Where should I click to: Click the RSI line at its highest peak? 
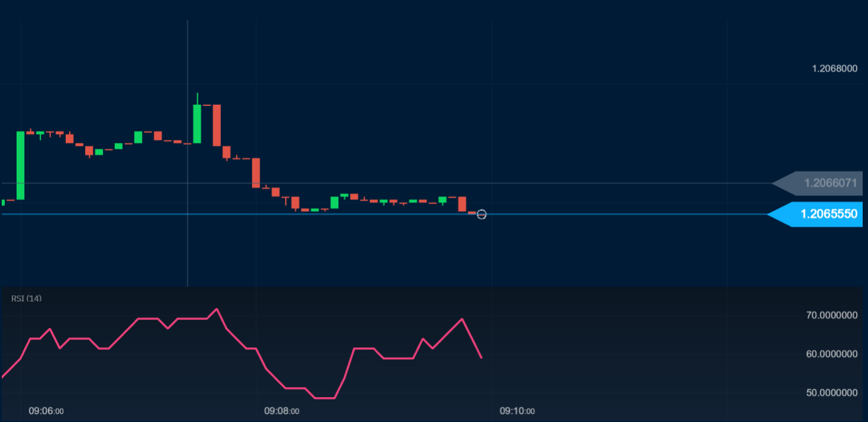click(217, 309)
